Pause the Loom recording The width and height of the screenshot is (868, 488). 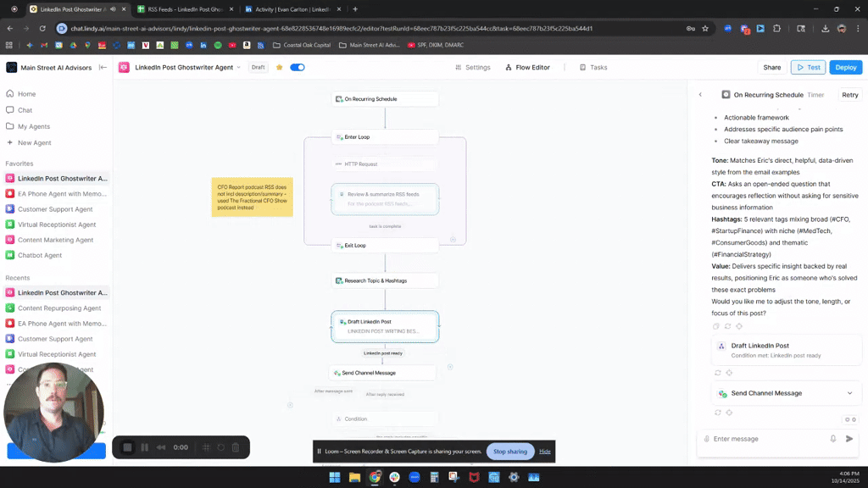pyautogui.click(x=144, y=447)
